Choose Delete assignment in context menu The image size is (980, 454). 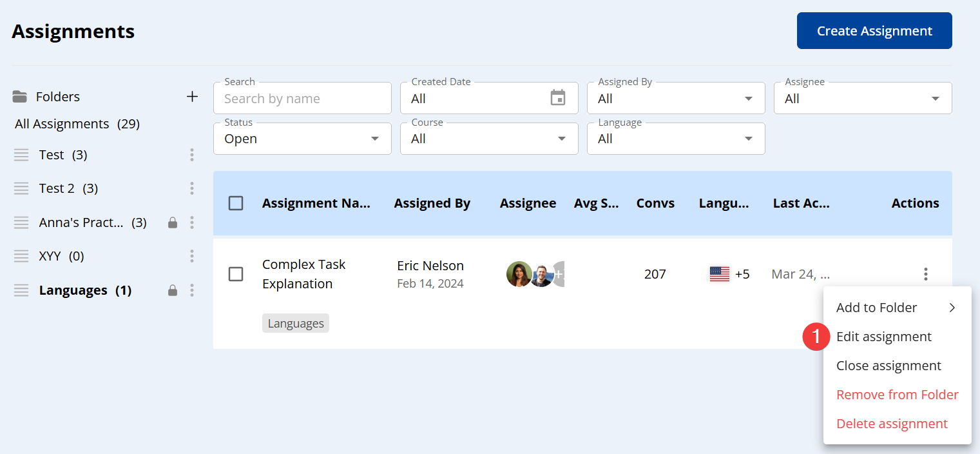coord(892,424)
